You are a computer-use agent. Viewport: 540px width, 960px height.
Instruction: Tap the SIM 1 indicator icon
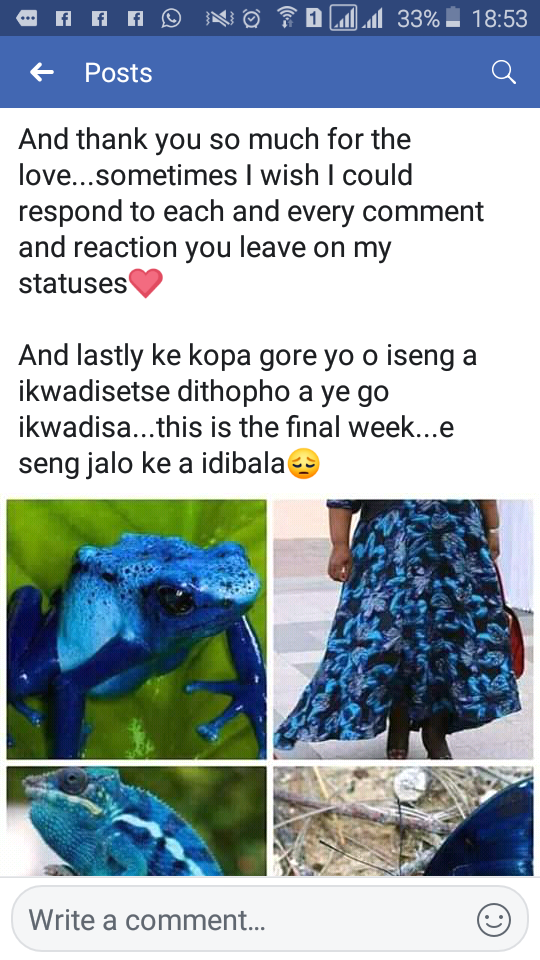click(x=313, y=18)
